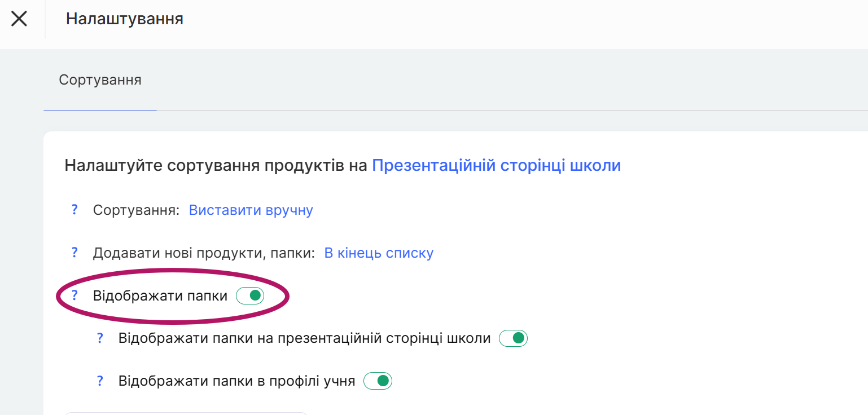The width and height of the screenshot is (868, 415).
Task: Open the Виставити вручну sorting dropdown
Action: click(x=251, y=210)
